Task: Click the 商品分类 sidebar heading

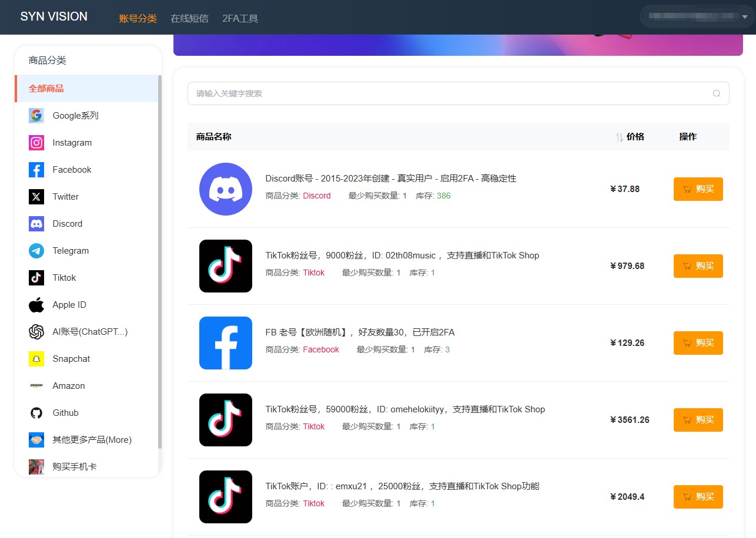Action: (48, 60)
